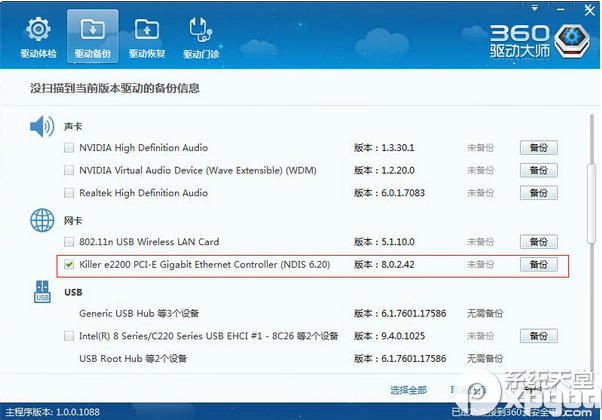Screen dimensions: 602x420
Task: Click 没扫描到当前版本驱动的备份信息 heading
Action: pyautogui.click(x=115, y=88)
